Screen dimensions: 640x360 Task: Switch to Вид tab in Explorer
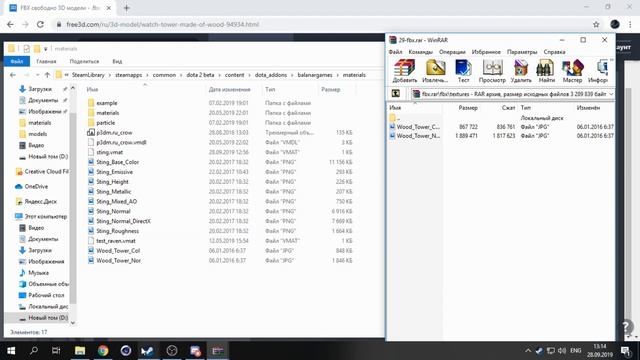click(x=117, y=61)
